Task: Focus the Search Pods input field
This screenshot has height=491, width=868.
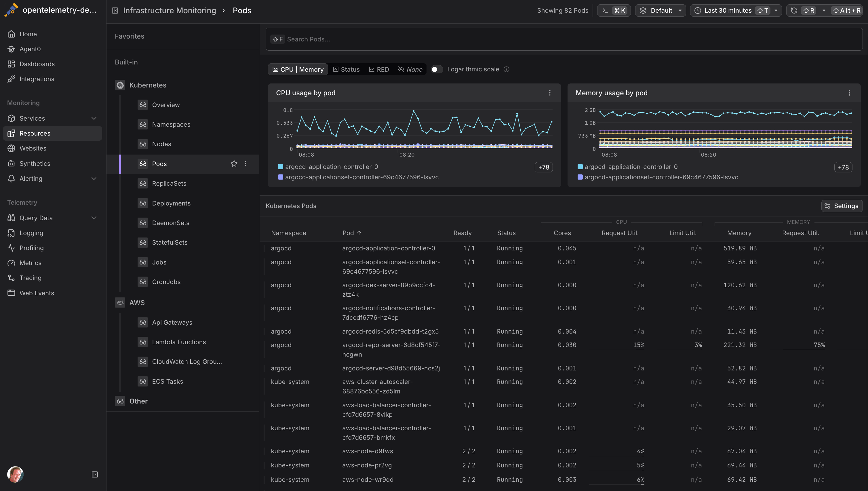Action: pos(564,39)
